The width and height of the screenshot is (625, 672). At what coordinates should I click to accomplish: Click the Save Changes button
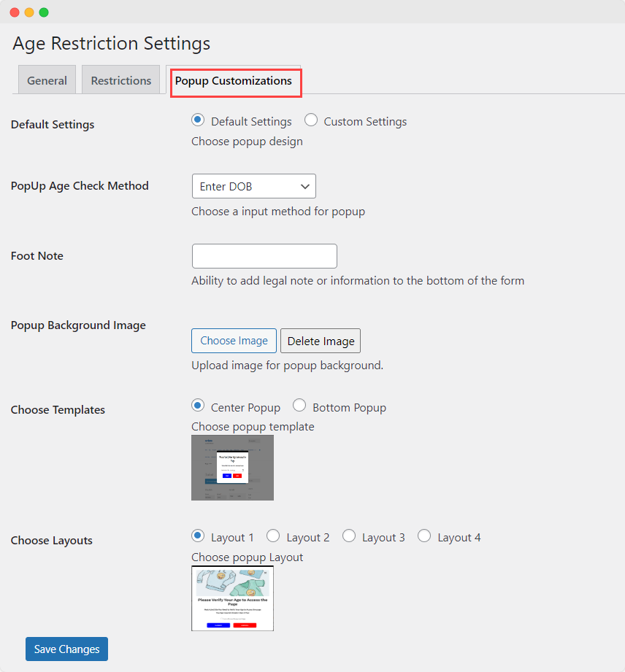click(x=66, y=649)
